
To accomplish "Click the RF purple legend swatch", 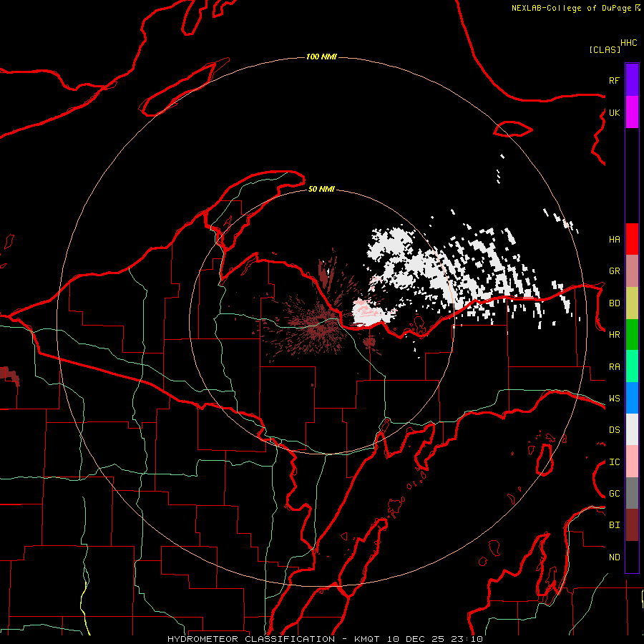I will (x=632, y=80).
